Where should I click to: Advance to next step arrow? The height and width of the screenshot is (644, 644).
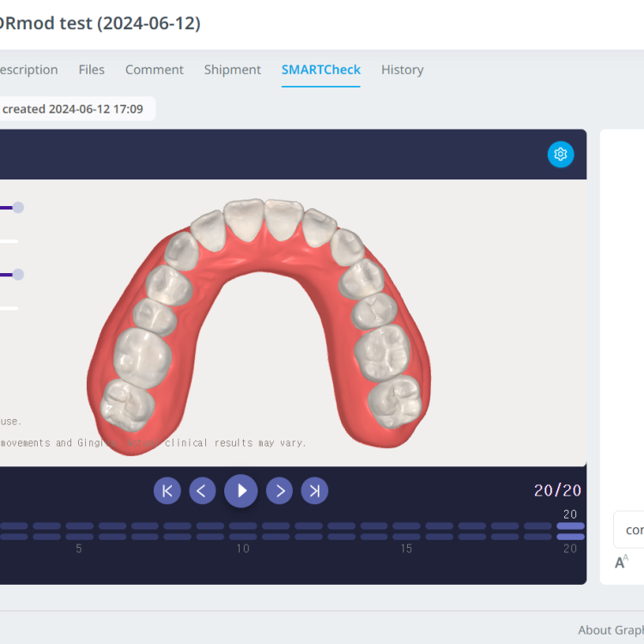[x=279, y=491]
